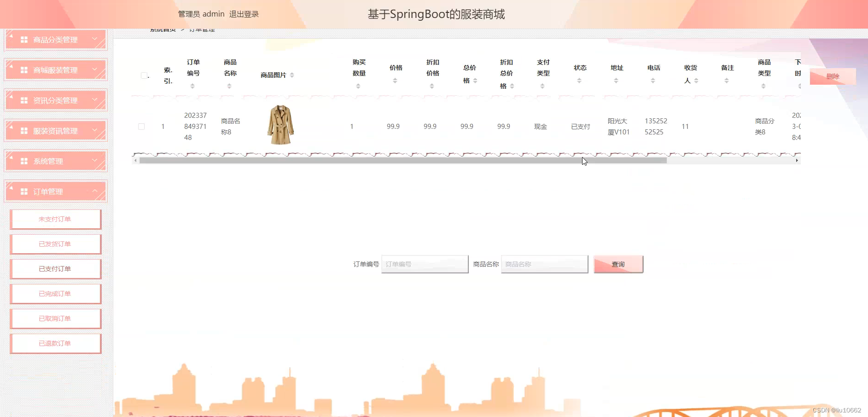Toggle the select-all header checkbox

click(144, 75)
